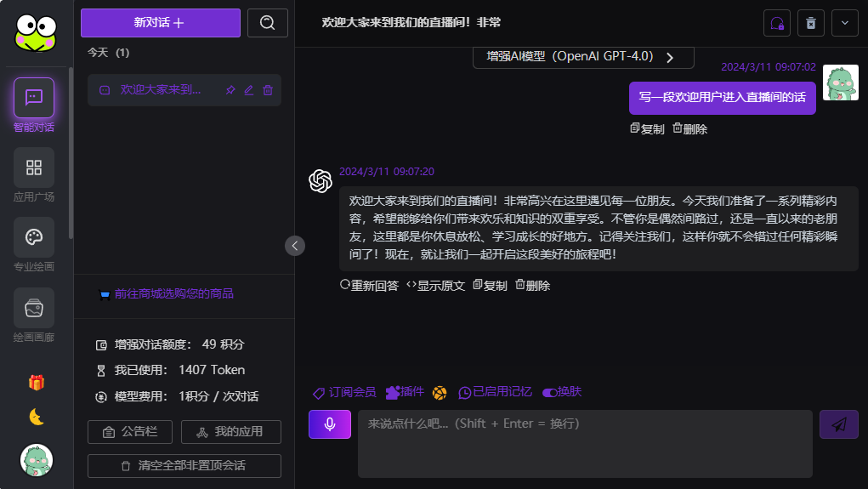Click the 今天 (1) group header

(109, 53)
